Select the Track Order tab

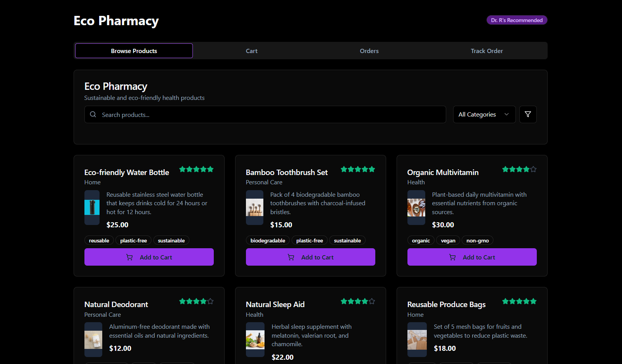coord(487,51)
